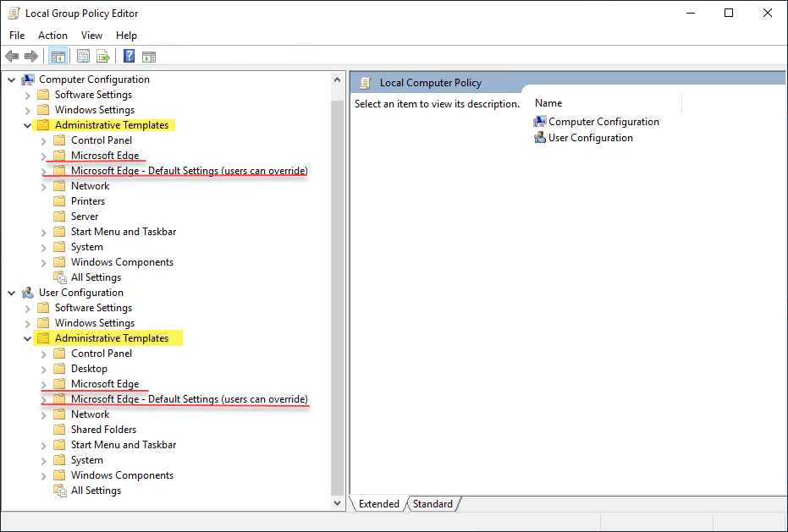788x532 pixels.
Task: Select System under Computer Configuration
Action: (87, 247)
